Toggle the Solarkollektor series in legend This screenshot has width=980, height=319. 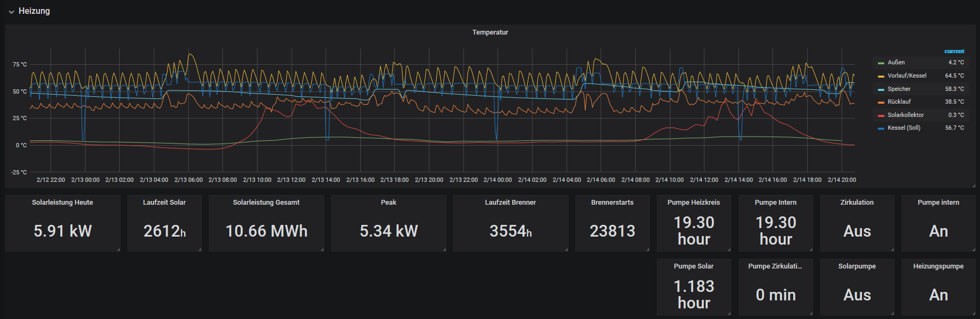[x=906, y=115]
